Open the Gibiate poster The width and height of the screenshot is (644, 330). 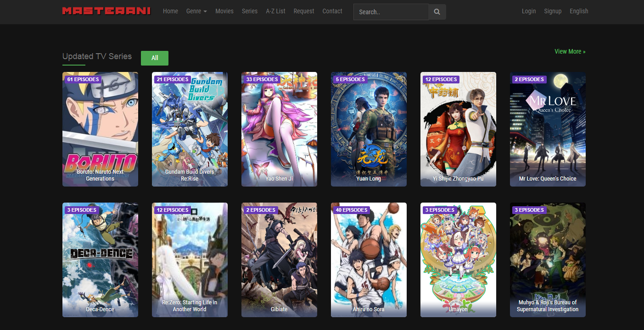coord(279,260)
